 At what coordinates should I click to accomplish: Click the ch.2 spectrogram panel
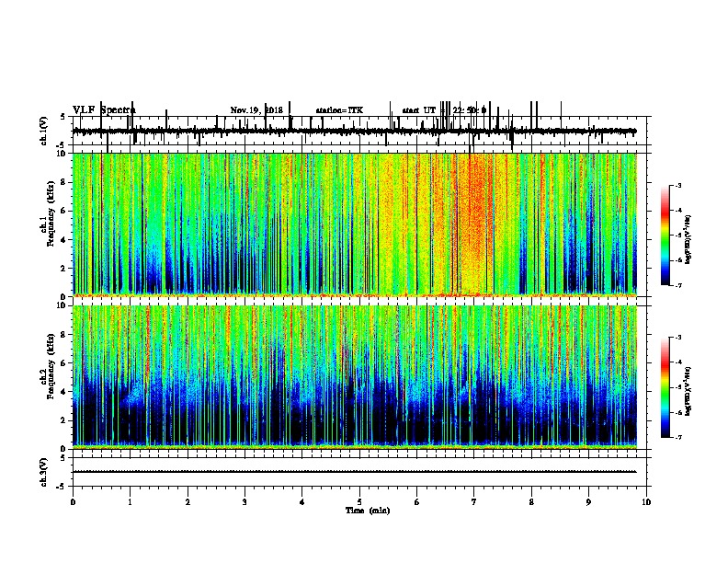point(355,377)
